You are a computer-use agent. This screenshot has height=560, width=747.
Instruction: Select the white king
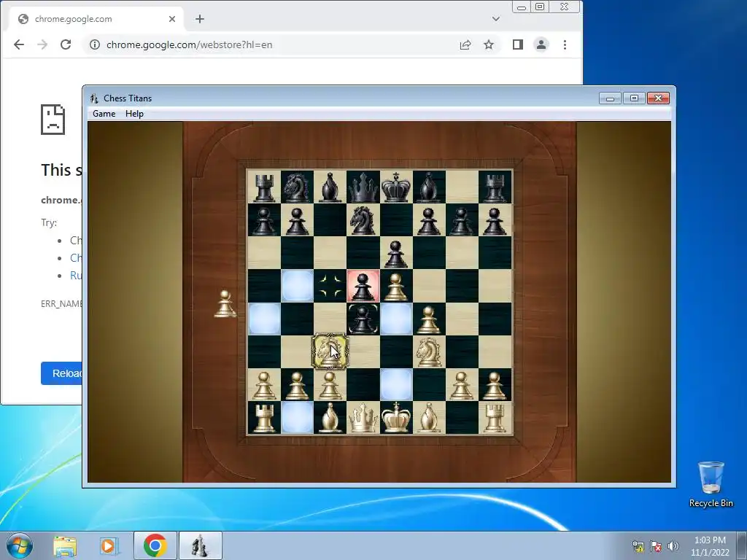pyautogui.click(x=396, y=418)
